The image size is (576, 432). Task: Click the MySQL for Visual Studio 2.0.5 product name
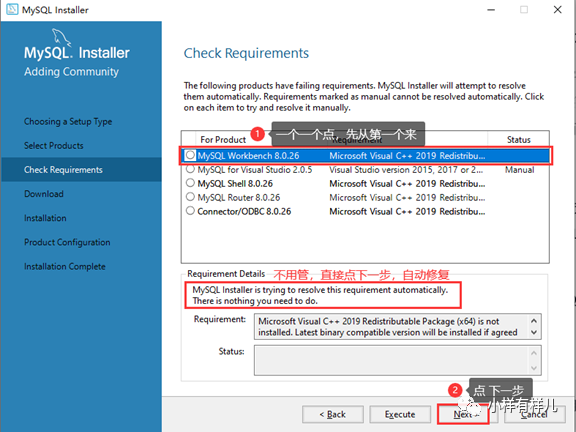click(255, 170)
